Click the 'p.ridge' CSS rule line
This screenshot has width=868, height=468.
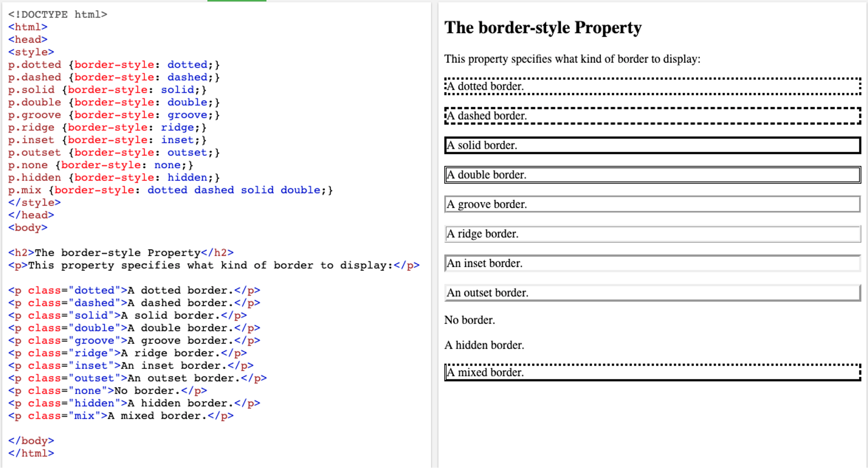(x=107, y=128)
